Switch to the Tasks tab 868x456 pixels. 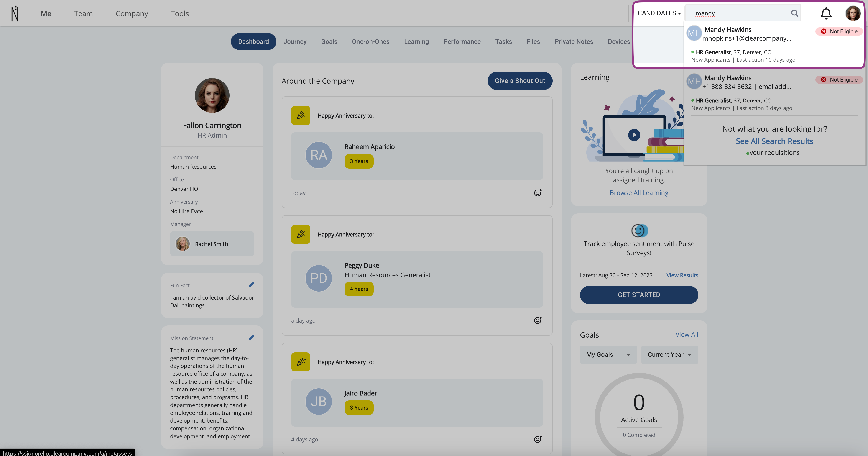[x=503, y=41]
